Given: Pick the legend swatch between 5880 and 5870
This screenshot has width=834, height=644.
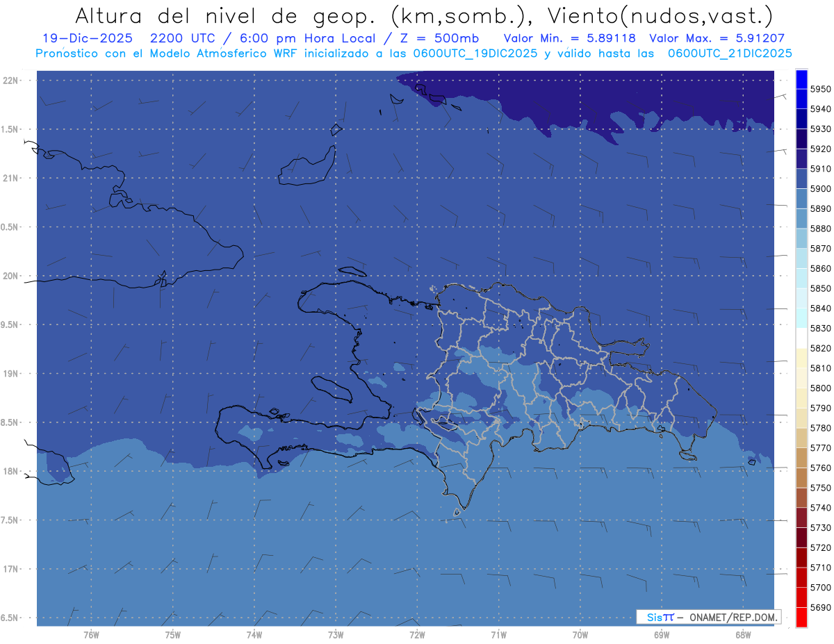Looking at the screenshot, I should pos(801,238).
